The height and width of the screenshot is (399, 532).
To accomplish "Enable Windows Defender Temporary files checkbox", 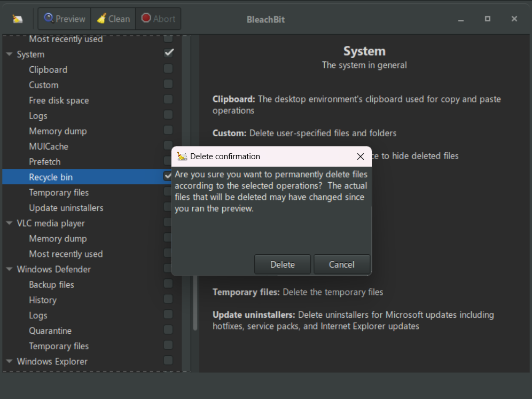I will 168,345.
